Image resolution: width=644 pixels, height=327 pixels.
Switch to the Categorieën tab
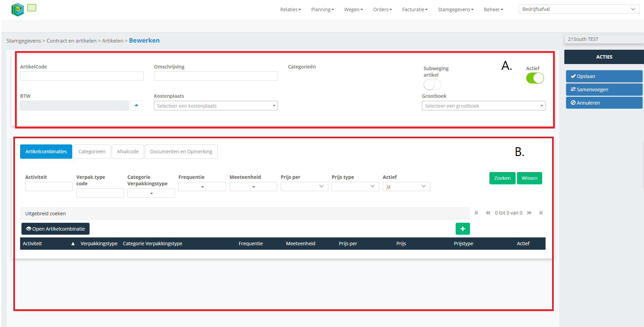point(92,152)
